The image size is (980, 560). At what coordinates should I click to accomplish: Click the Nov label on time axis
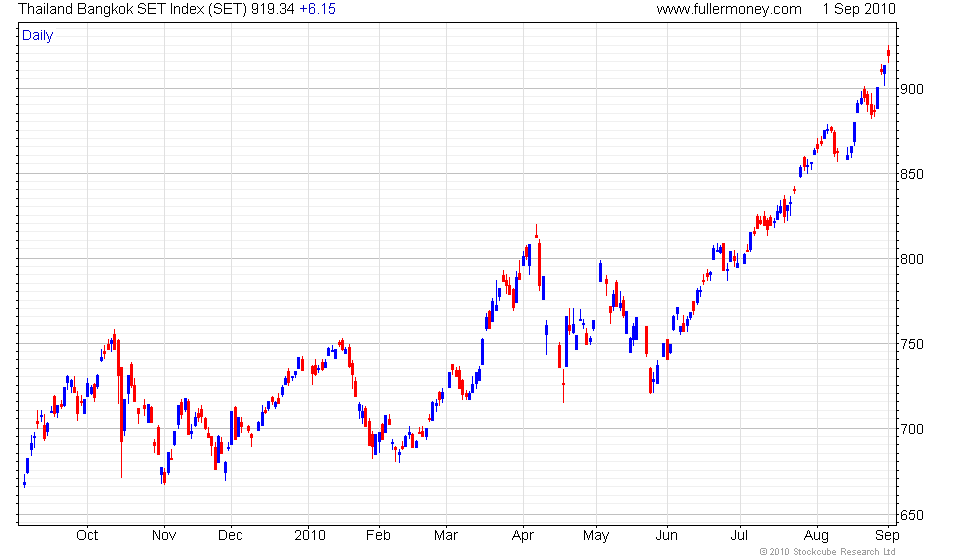coord(164,536)
